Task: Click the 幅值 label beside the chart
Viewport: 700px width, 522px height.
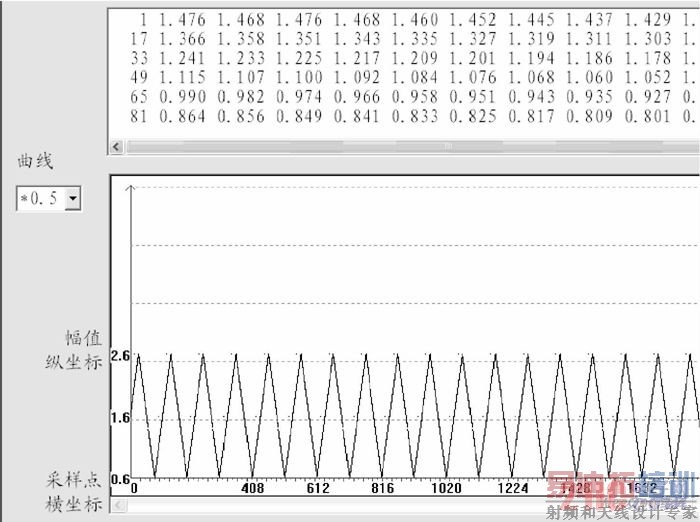Action: click(x=84, y=338)
